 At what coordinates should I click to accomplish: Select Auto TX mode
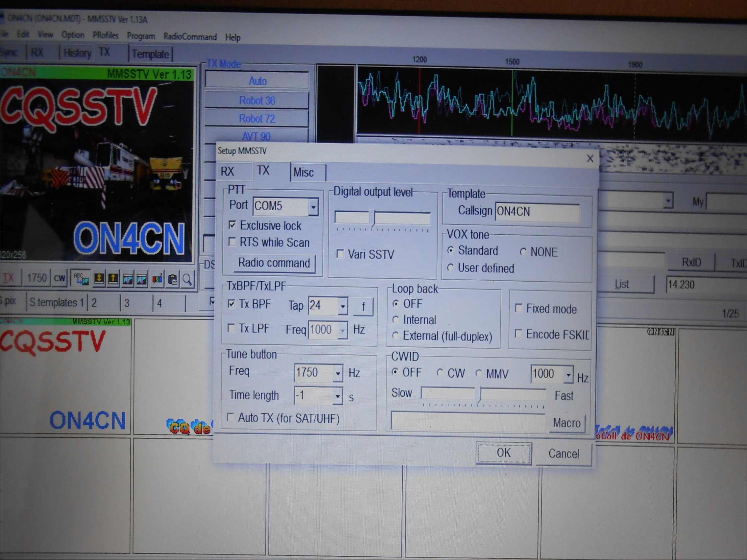click(x=257, y=81)
